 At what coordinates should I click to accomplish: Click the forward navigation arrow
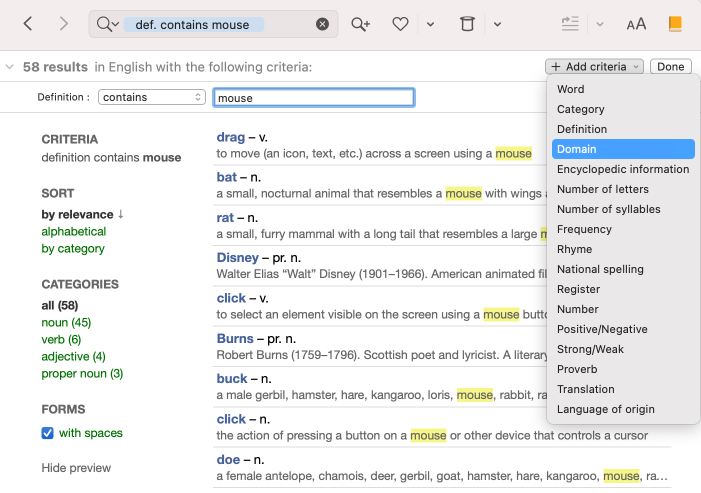[x=64, y=24]
